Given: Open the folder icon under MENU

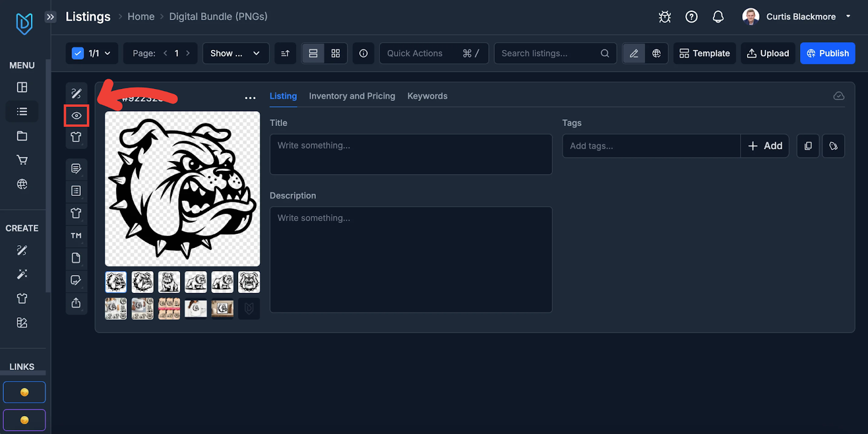Looking at the screenshot, I should (x=22, y=136).
